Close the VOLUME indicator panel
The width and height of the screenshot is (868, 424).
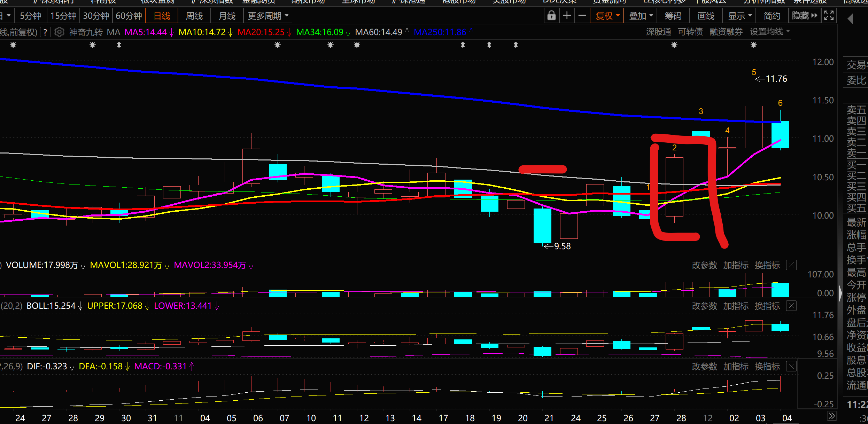point(791,265)
